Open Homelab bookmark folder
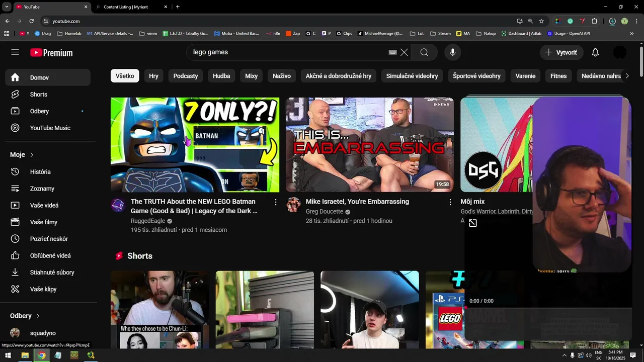 tap(69, 34)
